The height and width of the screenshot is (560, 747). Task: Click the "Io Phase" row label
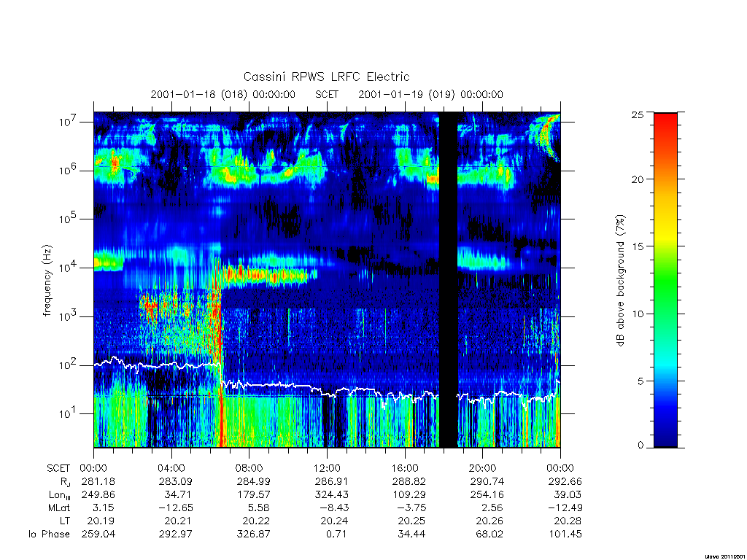click(x=49, y=534)
